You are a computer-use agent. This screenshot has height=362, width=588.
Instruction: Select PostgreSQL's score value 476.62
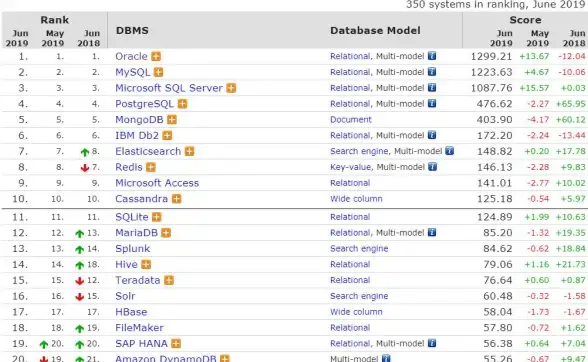494,104
